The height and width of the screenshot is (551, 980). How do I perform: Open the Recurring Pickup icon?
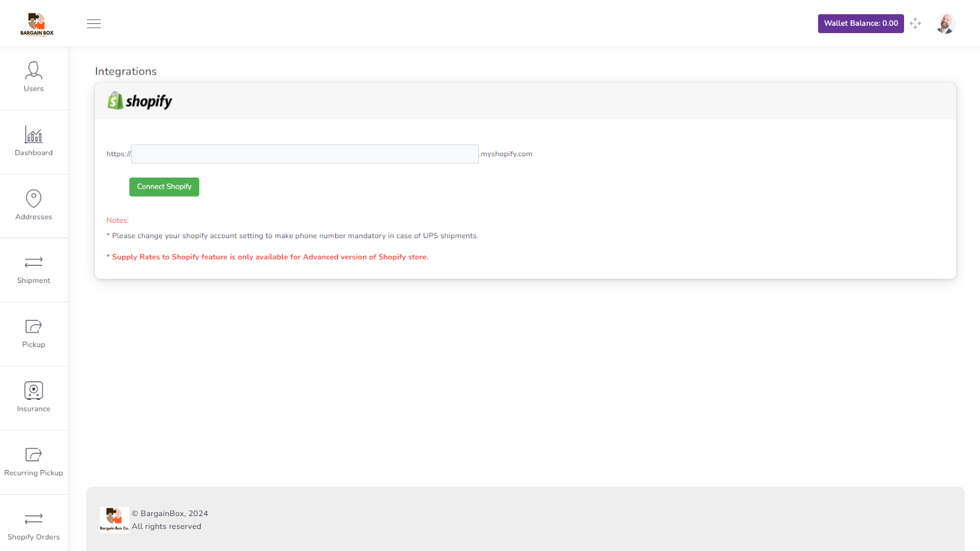(x=34, y=454)
